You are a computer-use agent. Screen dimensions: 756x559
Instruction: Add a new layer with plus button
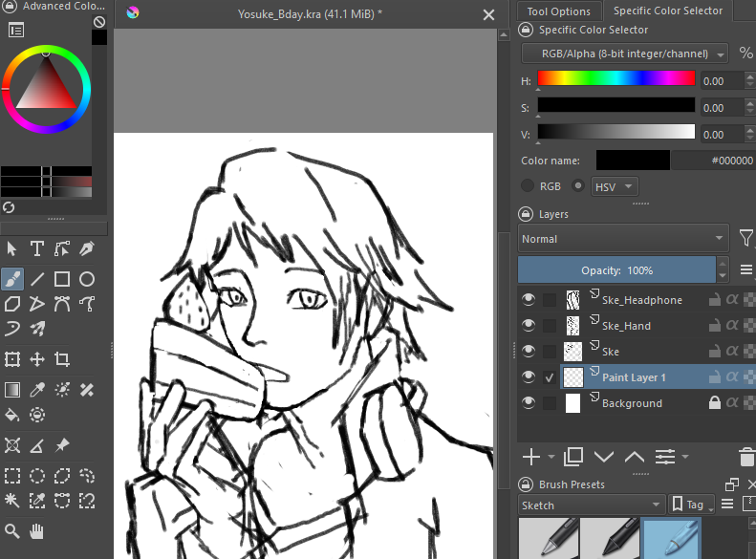pyautogui.click(x=531, y=457)
